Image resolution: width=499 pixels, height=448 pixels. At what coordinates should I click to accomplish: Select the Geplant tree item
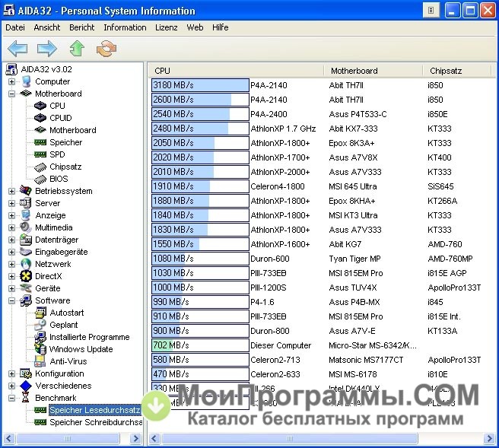pyautogui.click(x=64, y=325)
